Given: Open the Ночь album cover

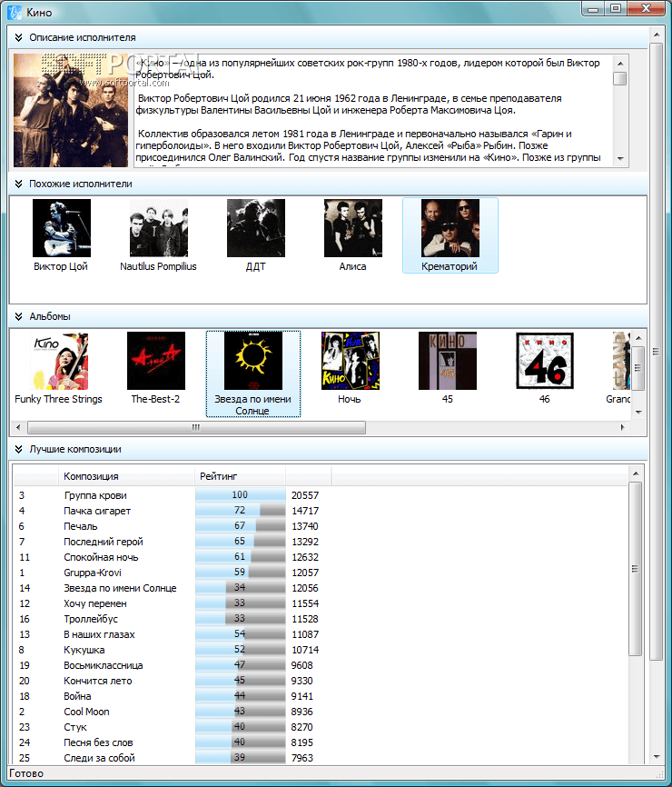Looking at the screenshot, I should click(x=351, y=361).
